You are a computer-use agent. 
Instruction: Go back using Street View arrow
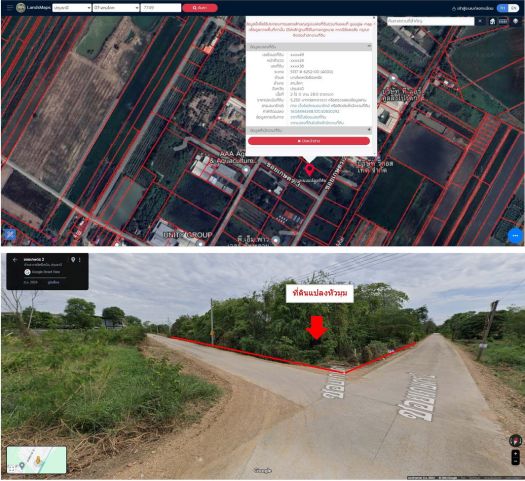click(15, 259)
